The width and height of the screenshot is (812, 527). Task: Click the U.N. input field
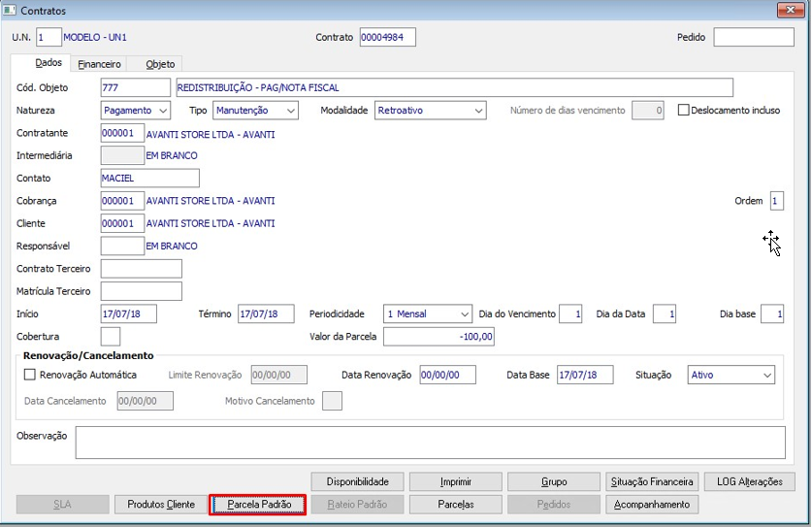coord(49,37)
